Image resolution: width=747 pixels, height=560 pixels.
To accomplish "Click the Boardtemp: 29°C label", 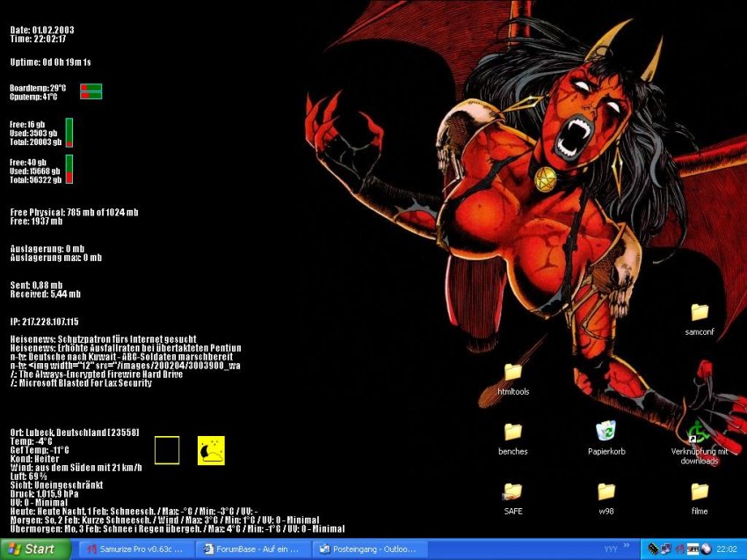I will point(38,88).
